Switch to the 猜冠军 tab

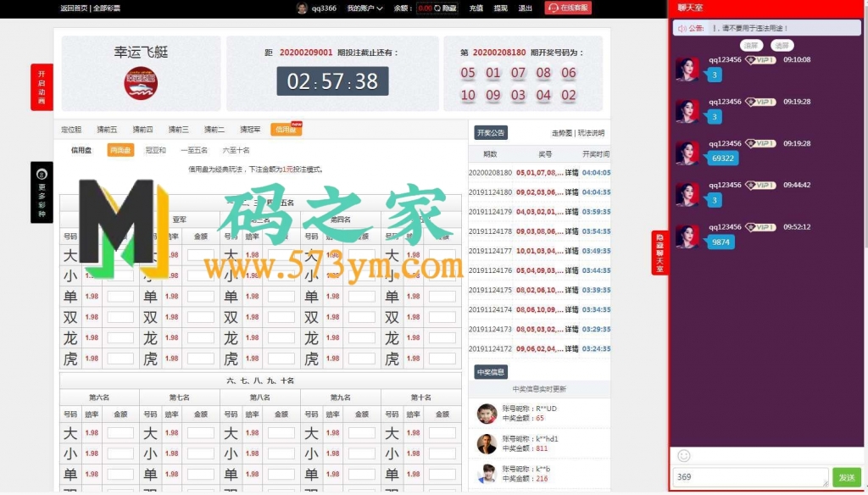pos(250,130)
